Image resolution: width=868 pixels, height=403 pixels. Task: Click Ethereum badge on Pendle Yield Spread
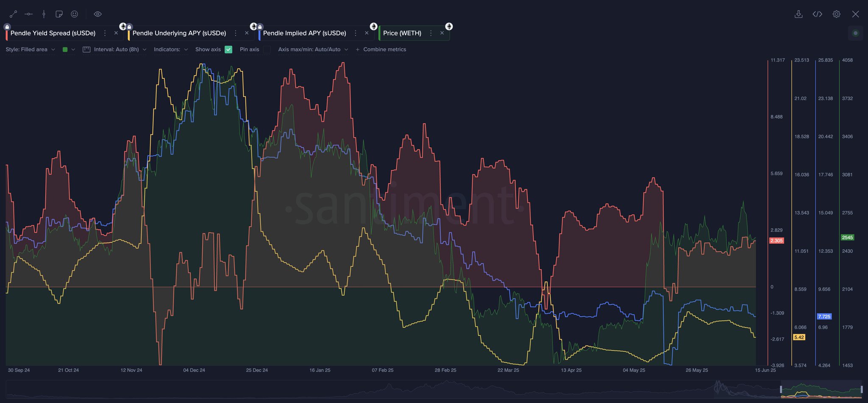[x=123, y=26]
